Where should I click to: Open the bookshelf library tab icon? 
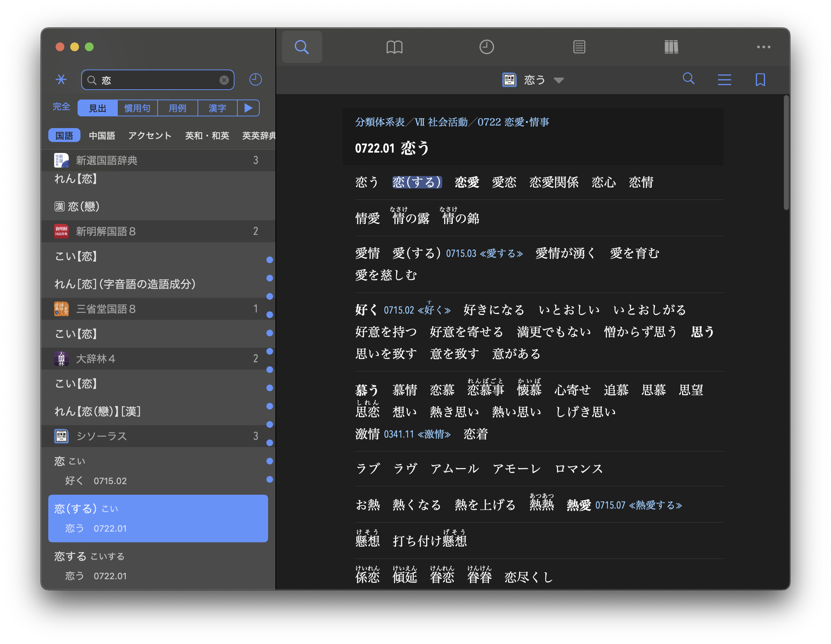point(671,47)
